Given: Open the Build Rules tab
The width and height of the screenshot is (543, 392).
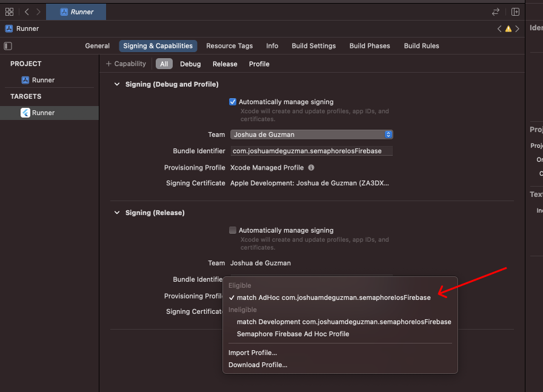Looking at the screenshot, I should pyautogui.click(x=421, y=45).
